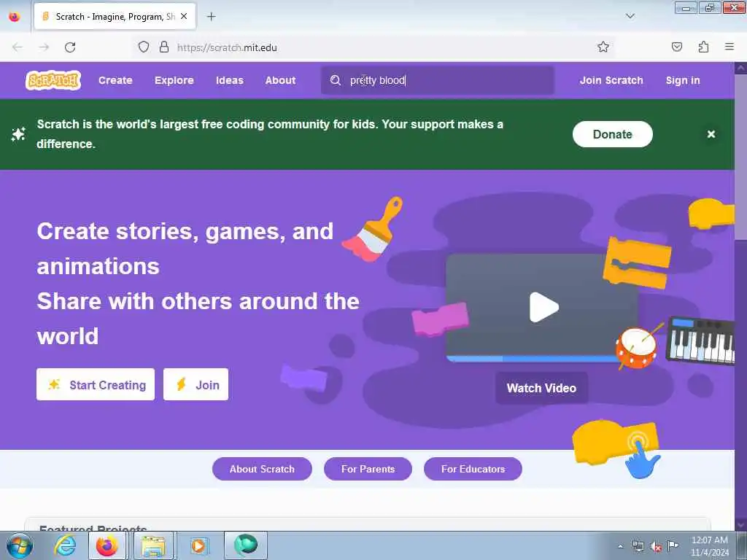Click the search magnifier icon
The image size is (747, 560).
336,80
